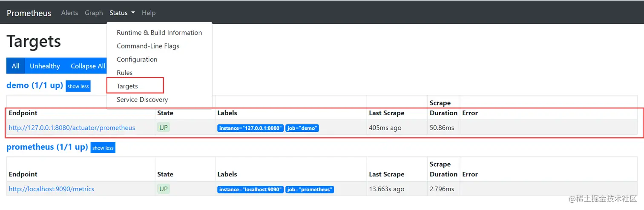
Task: Collapse demo group with show less
Action: click(x=78, y=86)
